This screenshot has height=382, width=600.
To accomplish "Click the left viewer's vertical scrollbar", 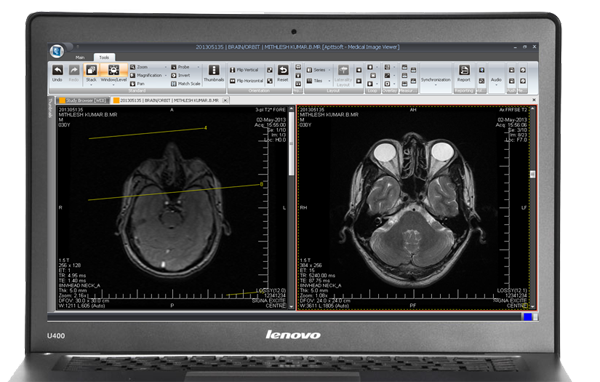I will click(291, 207).
